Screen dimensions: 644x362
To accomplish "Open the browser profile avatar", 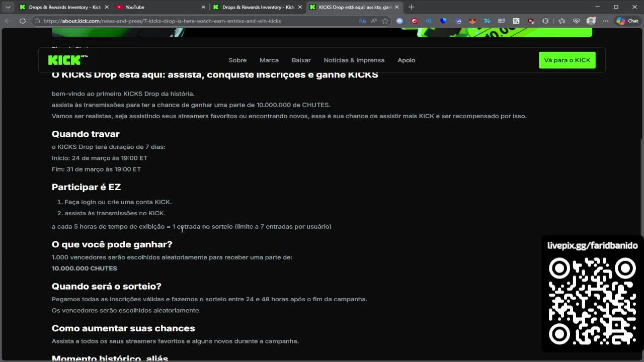I will point(591,21).
